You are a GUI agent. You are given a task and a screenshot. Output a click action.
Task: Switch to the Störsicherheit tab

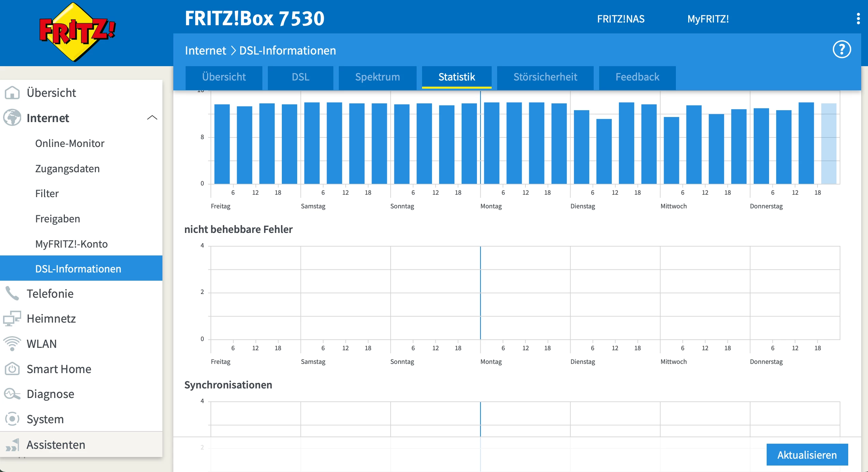545,77
